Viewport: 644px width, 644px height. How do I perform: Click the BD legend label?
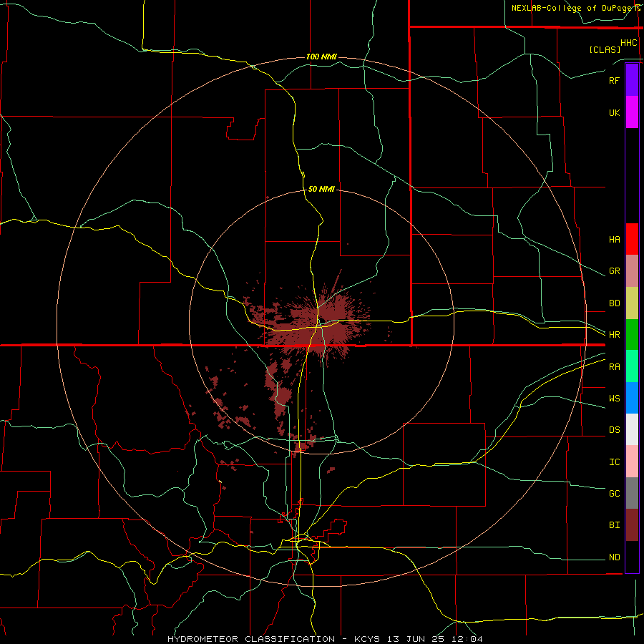614,303
